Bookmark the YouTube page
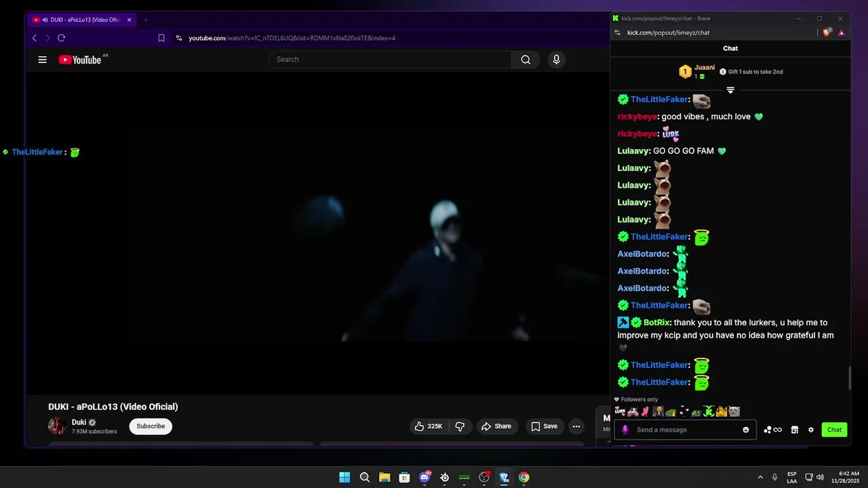Screen dimensions: 868x488 tap(161, 38)
